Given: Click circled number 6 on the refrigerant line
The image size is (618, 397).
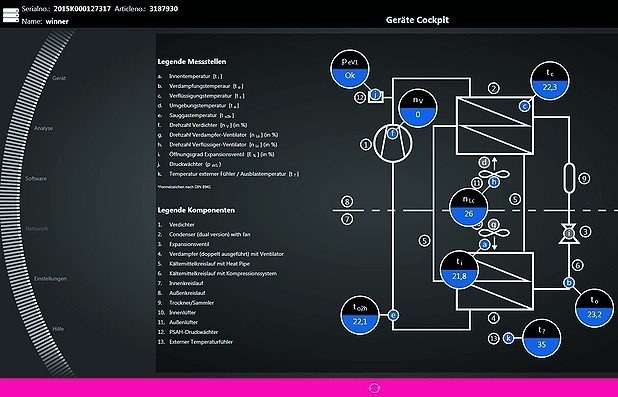Looking at the screenshot, I should coord(578,265).
